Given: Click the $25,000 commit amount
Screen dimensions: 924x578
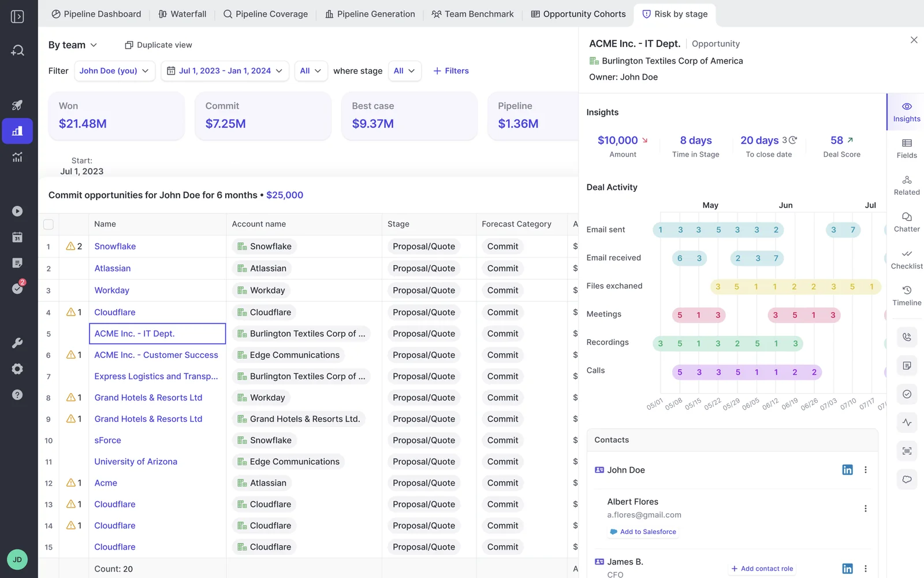Looking at the screenshot, I should 285,195.
